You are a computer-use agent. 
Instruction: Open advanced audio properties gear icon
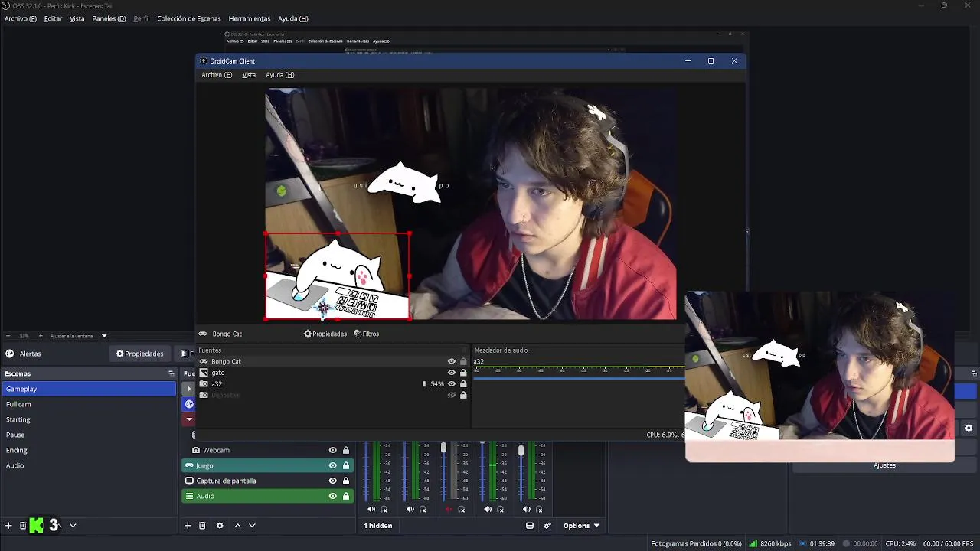click(x=547, y=526)
